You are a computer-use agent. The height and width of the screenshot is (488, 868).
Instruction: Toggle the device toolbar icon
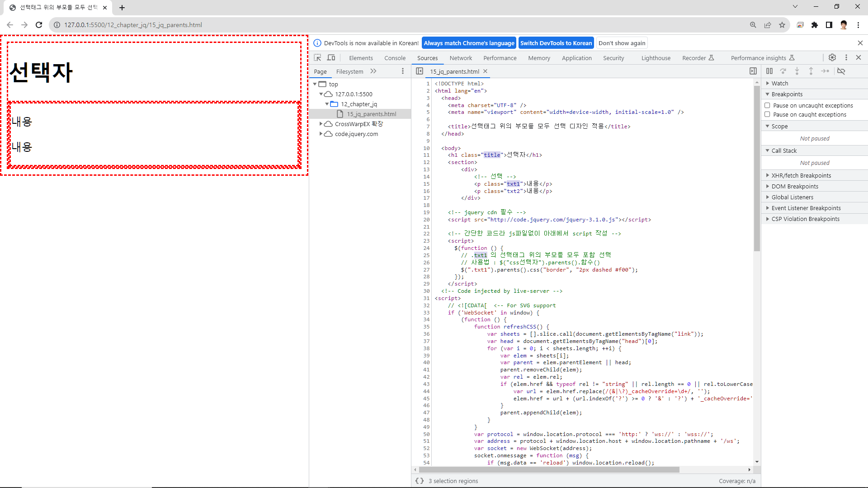coord(331,58)
